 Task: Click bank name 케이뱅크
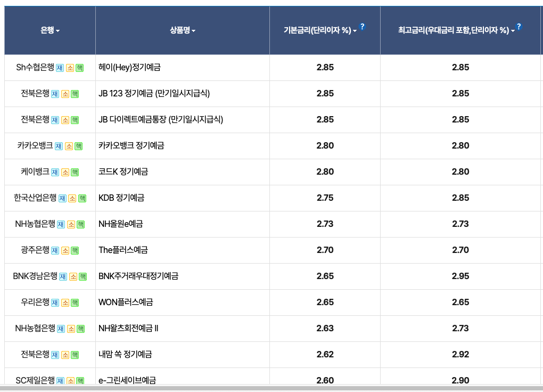point(35,171)
